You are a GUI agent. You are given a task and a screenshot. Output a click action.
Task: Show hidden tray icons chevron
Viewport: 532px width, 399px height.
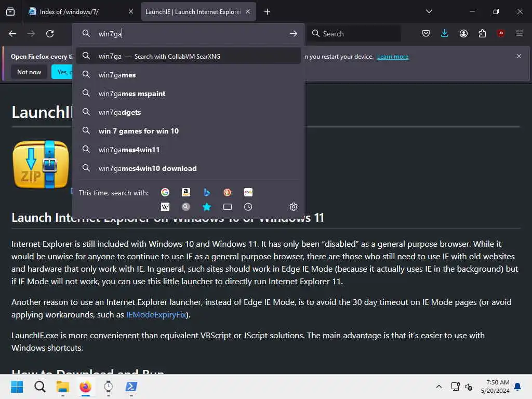click(438, 387)
